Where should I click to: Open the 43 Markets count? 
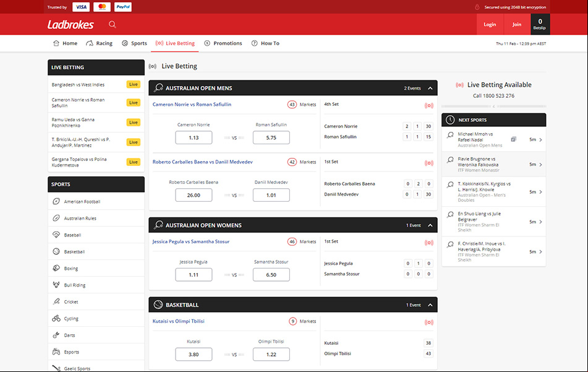(x=292, y=105)
